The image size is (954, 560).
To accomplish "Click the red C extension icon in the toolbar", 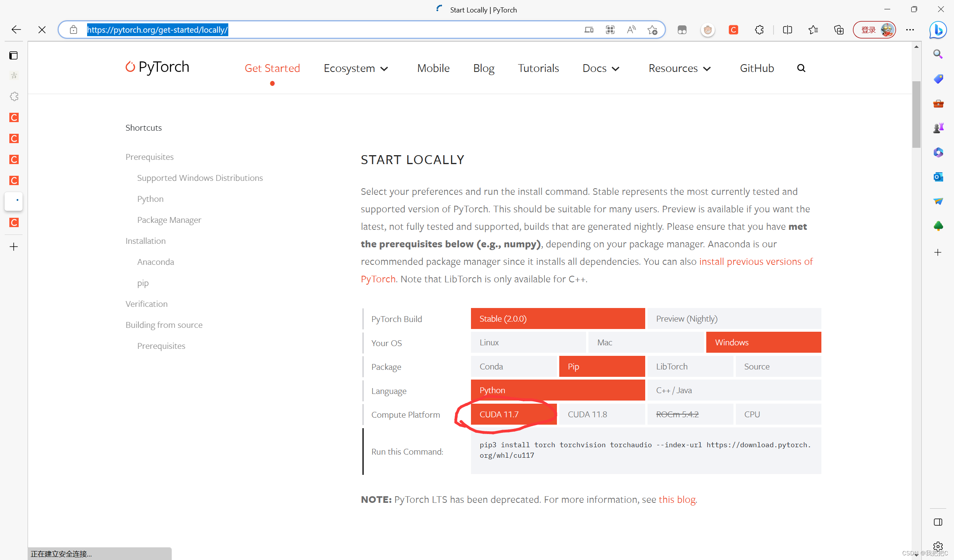I will [733, 30].
